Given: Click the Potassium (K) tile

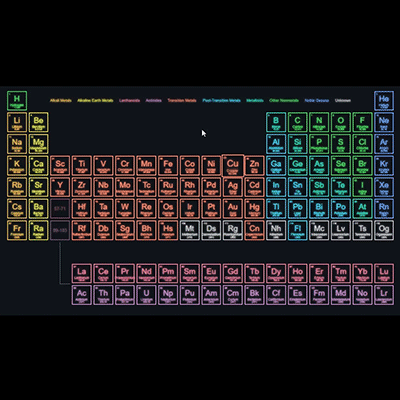Looking at the screenshot, I should coord(17,166).
